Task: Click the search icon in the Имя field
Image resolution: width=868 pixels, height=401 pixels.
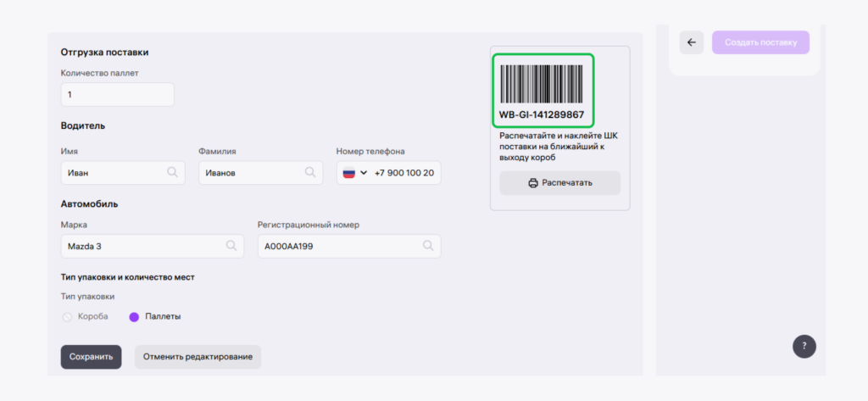Action: click(x=172, y=173)
